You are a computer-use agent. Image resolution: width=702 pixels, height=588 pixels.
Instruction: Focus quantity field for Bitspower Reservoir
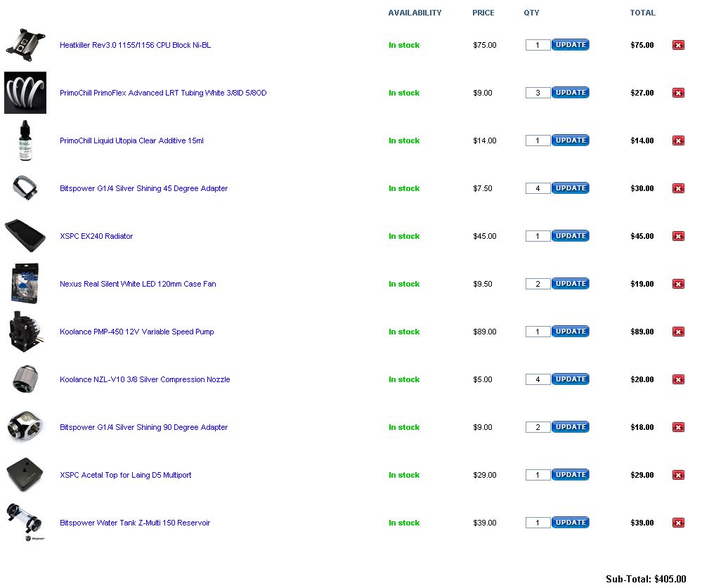pos(538,523)
